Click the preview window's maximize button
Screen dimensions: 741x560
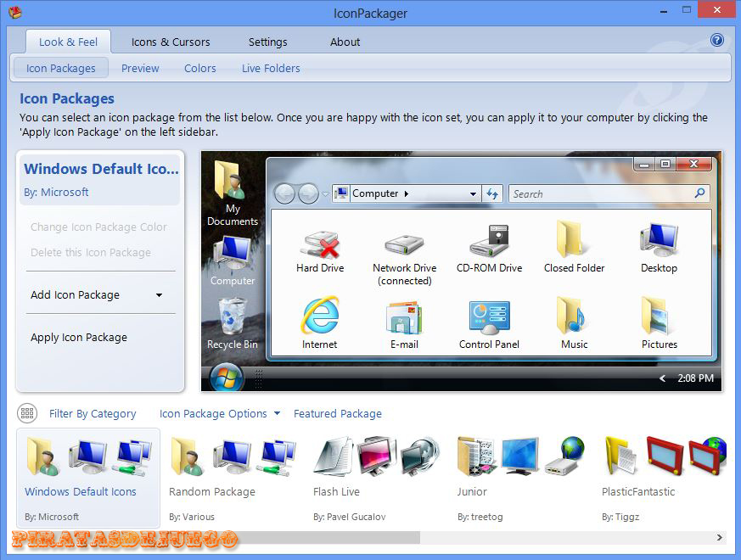coord(665,164)
